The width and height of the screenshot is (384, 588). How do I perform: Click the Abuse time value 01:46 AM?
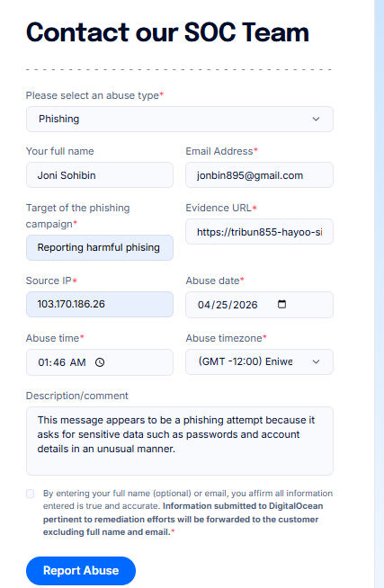62,362
